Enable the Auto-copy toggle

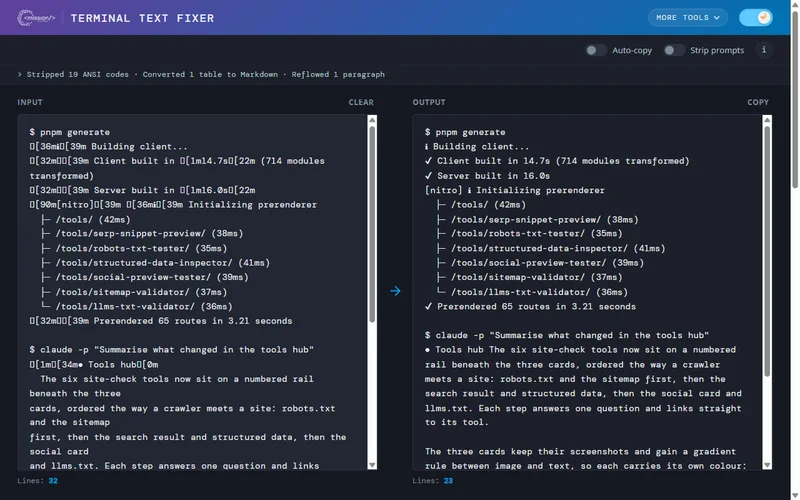[595, 50]
